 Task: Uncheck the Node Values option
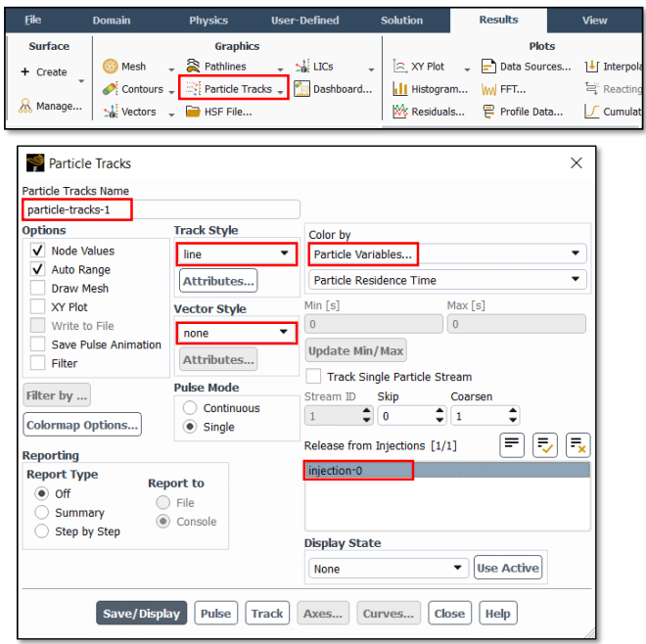tap(37, 251)
